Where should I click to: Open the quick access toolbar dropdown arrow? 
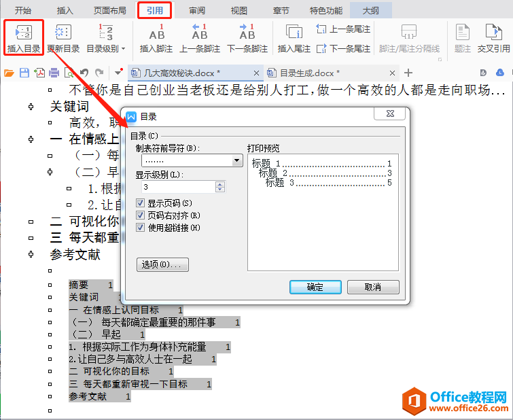pos(118,73)
